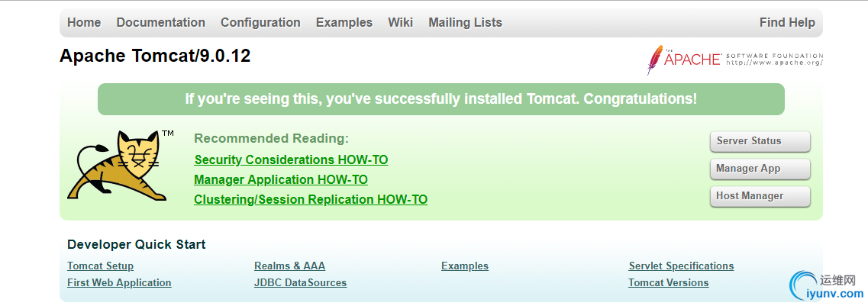Open Manager Application HOW-TO link

(x=281, y=180)
